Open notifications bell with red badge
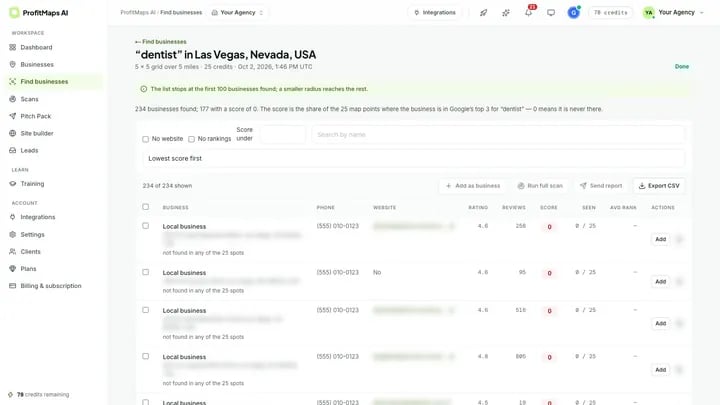This screenshot has width=720, height=405. click(x=529, y=12)
